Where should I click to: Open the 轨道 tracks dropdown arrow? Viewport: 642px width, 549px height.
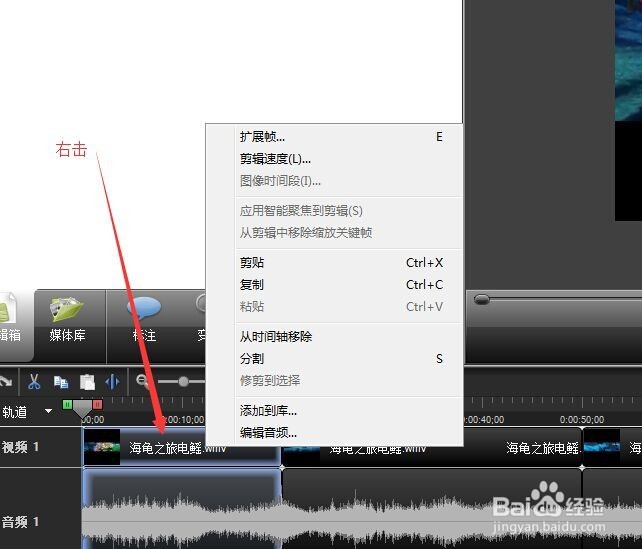point(49,411)
